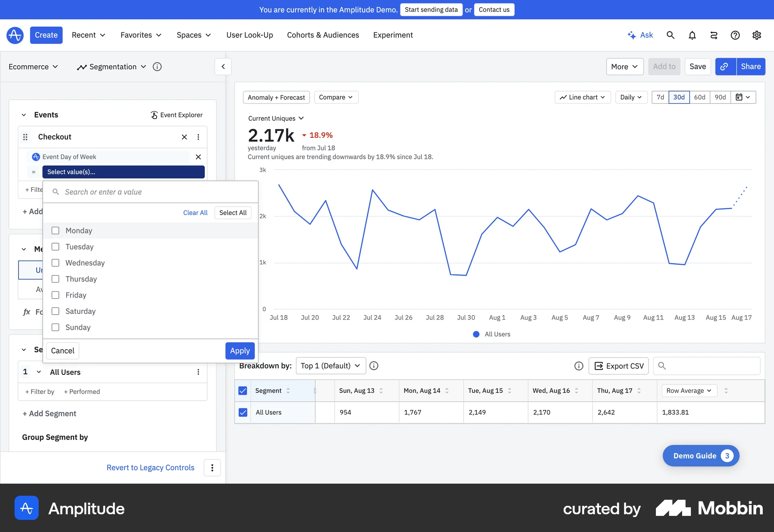Go to the Experiment tab
The height and width of the screenshot is (532, 774).
(x=393, y=35)
